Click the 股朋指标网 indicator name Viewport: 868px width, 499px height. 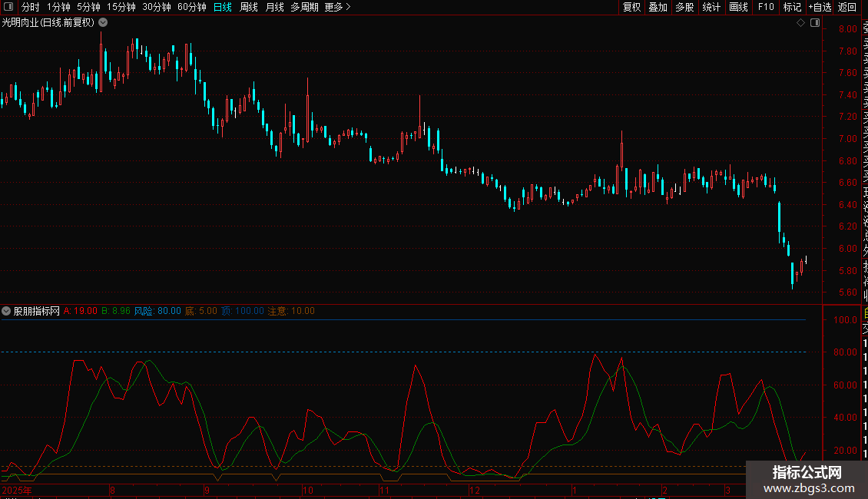click(37, 311)
